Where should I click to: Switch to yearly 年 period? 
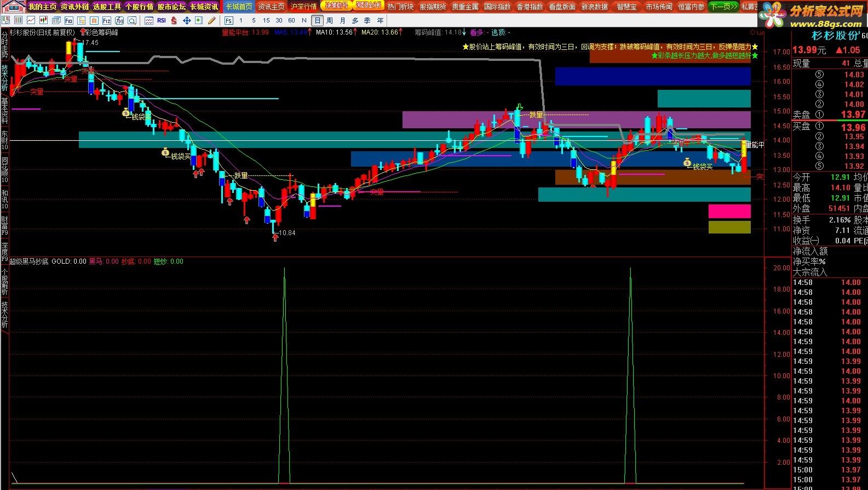pos(380,20)
